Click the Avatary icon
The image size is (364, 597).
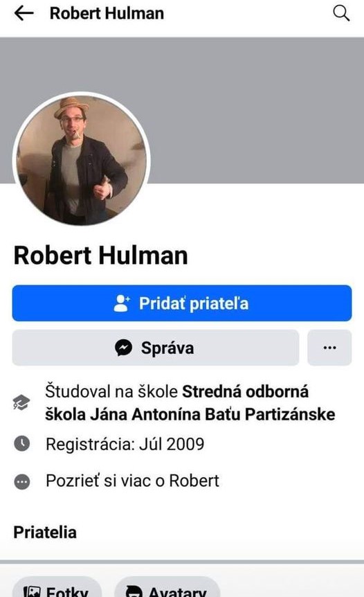134,592
